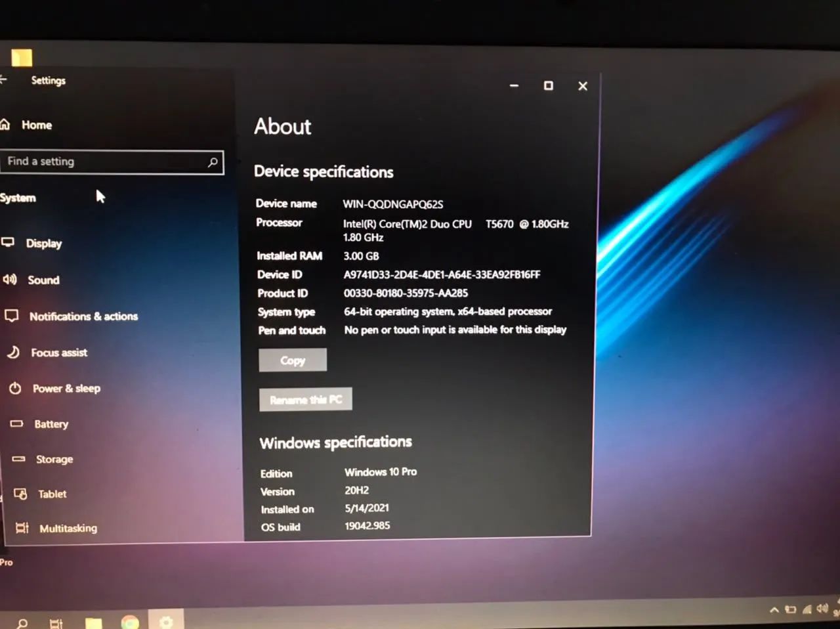Click the Settings gear on the taskbar
Image resolution: width=840 pixels, height=629 pixels.
click(166, 621)
